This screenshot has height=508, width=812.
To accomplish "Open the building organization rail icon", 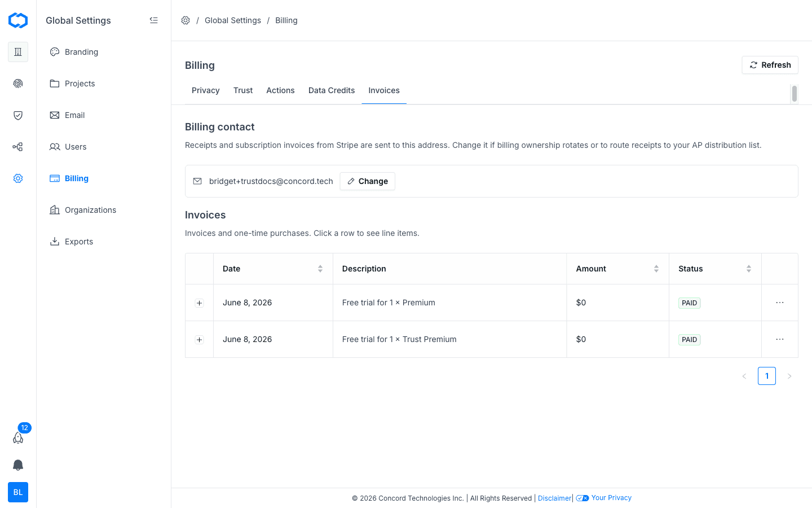I will [18, 52].
